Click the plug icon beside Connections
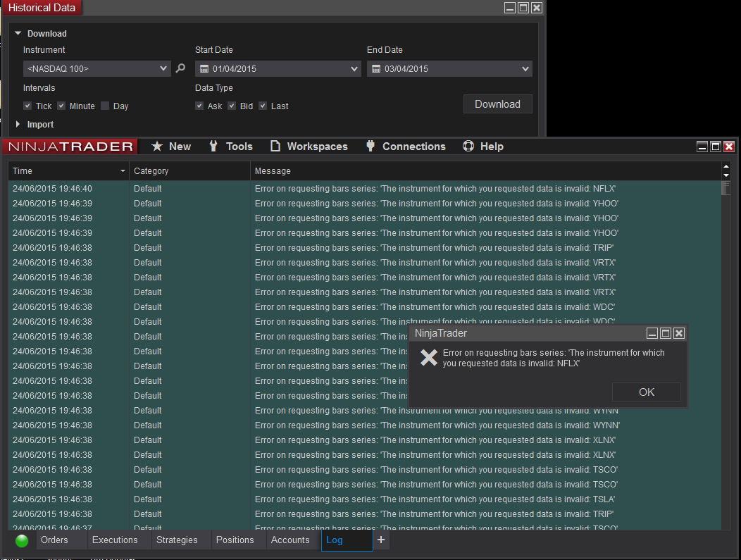The height and width of the screenshot is (560, 741). pyautogui.click(x=370, y=146)
